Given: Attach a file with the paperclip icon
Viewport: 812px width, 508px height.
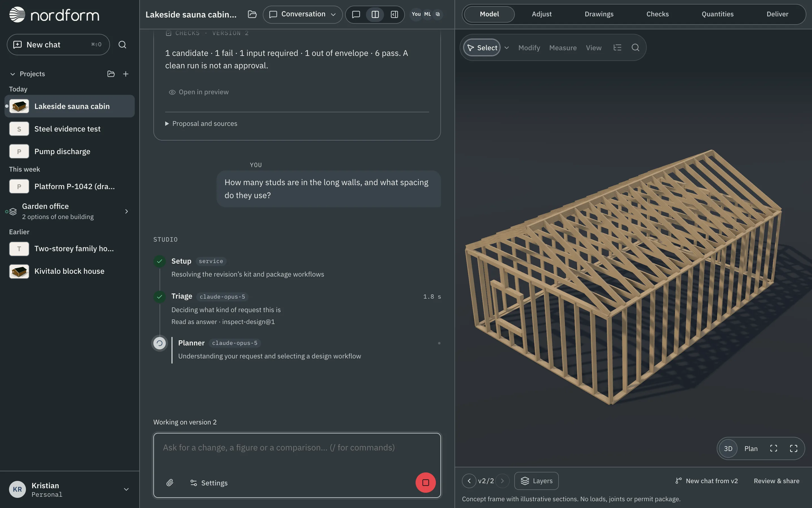Looking at the screenshot, I should [x=170, y=483].
